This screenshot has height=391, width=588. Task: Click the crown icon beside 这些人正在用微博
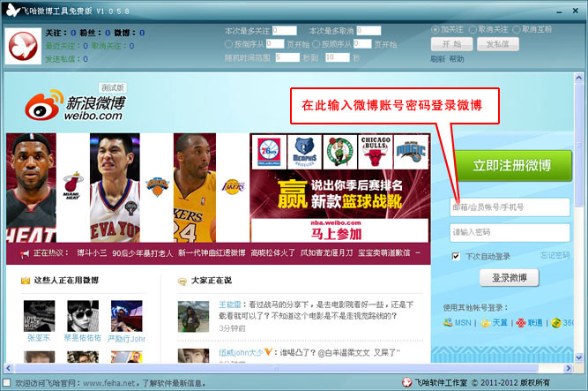tap(26, 281)
